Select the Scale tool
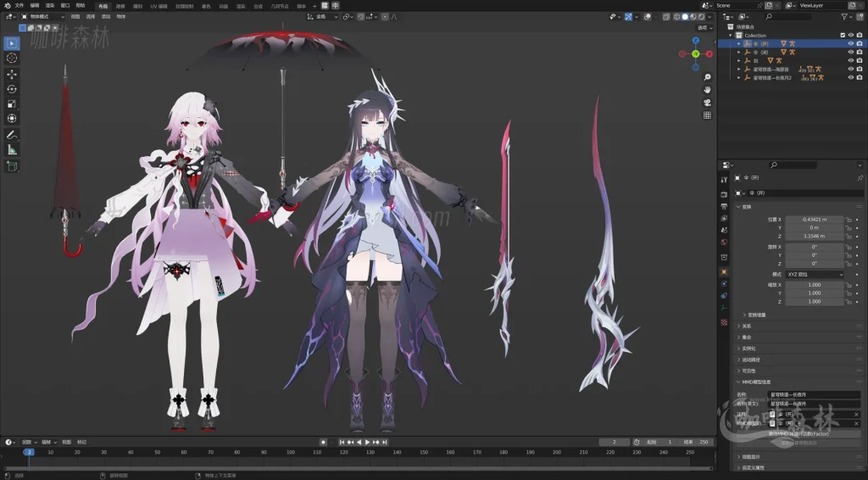 [x=12, y=103]
